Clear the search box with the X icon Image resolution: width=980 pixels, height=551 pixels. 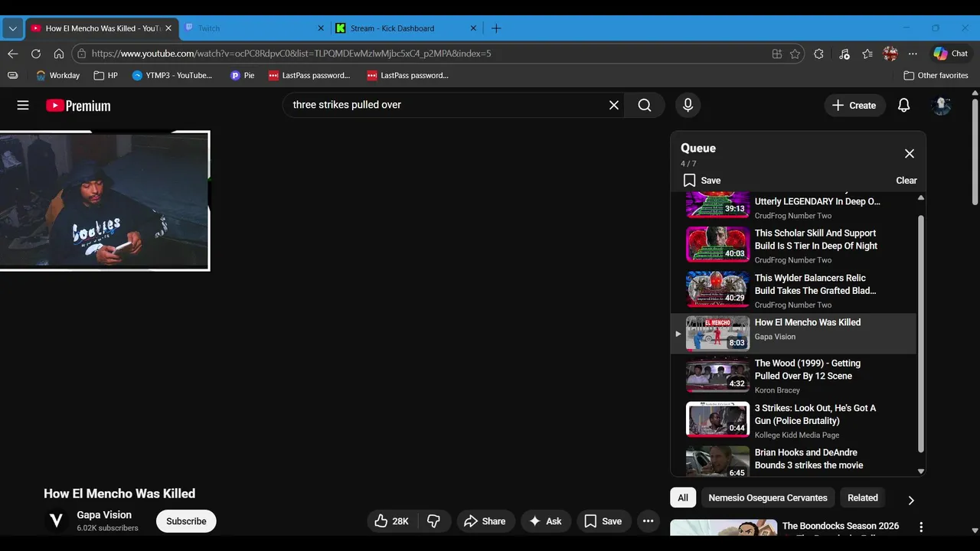[614, 105]
